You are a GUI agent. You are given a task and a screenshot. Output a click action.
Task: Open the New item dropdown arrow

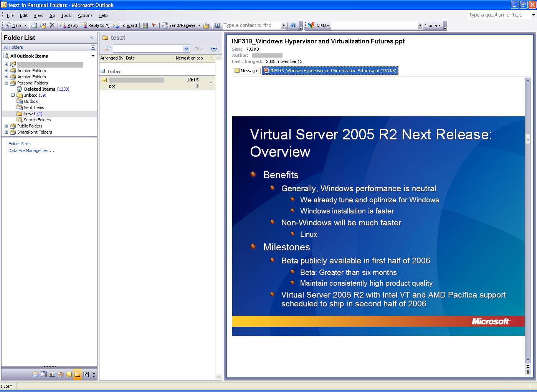tap(26, 25)
